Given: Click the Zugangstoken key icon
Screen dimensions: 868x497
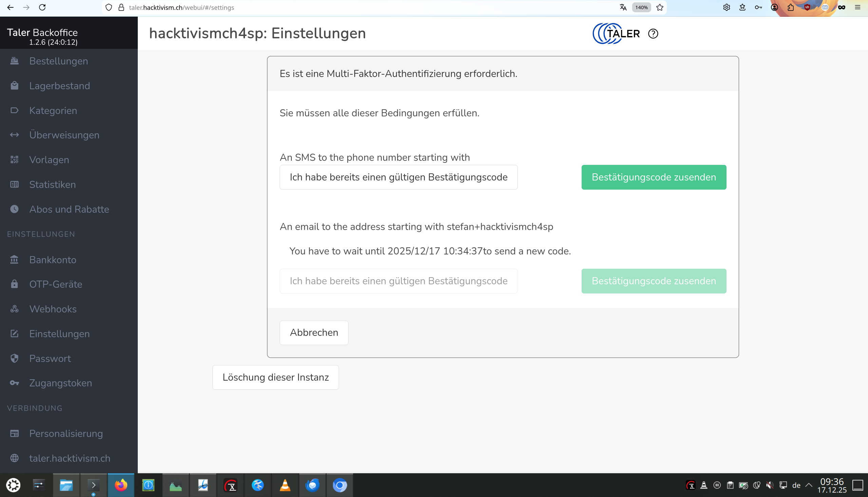Looking at the screenshot, I should tap(14, 383).
